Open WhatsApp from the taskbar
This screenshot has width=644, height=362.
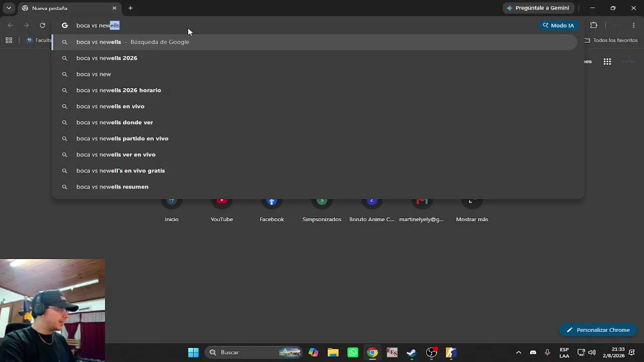[x=353, y=352]
